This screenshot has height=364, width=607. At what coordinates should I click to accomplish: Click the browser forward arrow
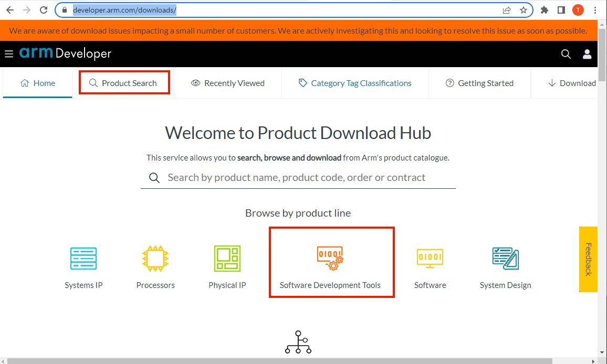[27, 10]
